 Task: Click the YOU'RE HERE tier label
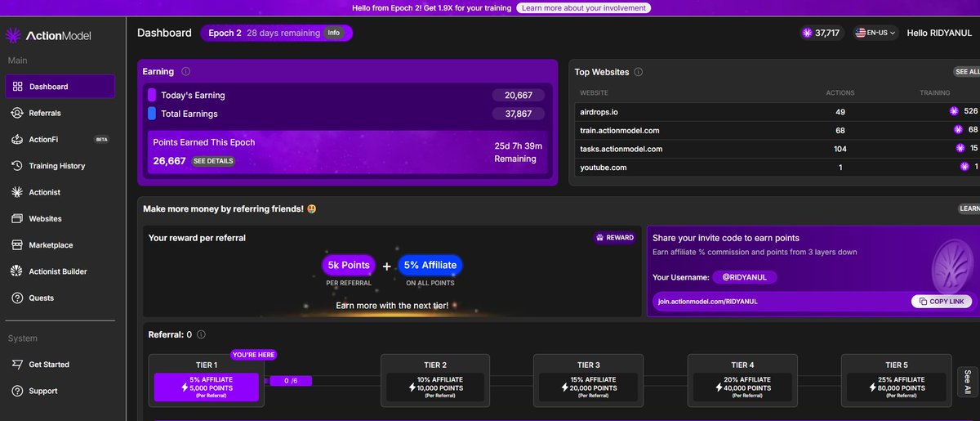[x=254, y=355]
